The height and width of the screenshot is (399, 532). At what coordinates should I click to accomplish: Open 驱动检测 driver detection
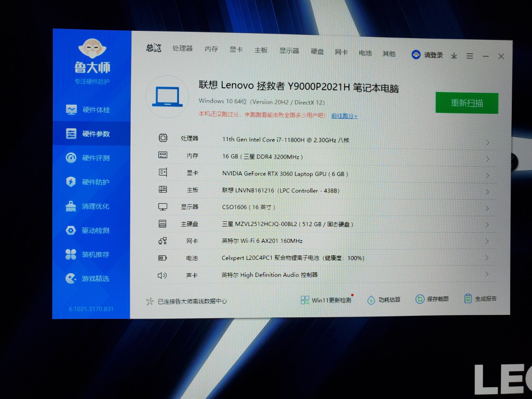coord(88,230)
